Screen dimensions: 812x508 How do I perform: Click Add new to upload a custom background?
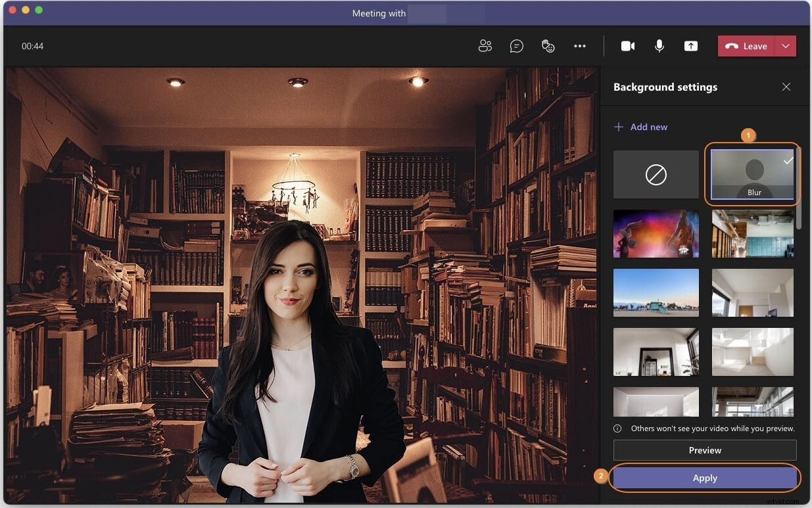(x=640, y=127)
